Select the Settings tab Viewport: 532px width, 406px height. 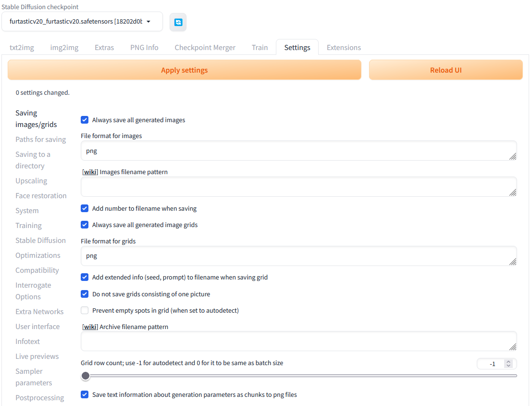[297, 48]
